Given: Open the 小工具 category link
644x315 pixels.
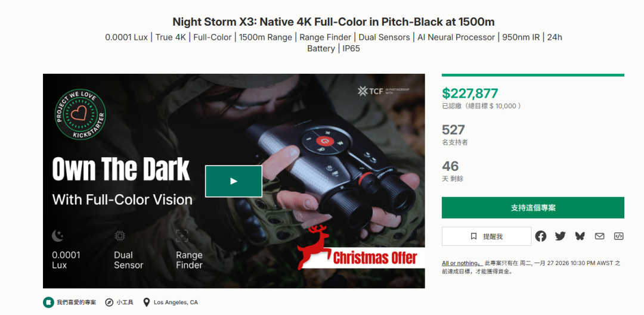Looking at the screenshot, I should (x=125, y=302).
